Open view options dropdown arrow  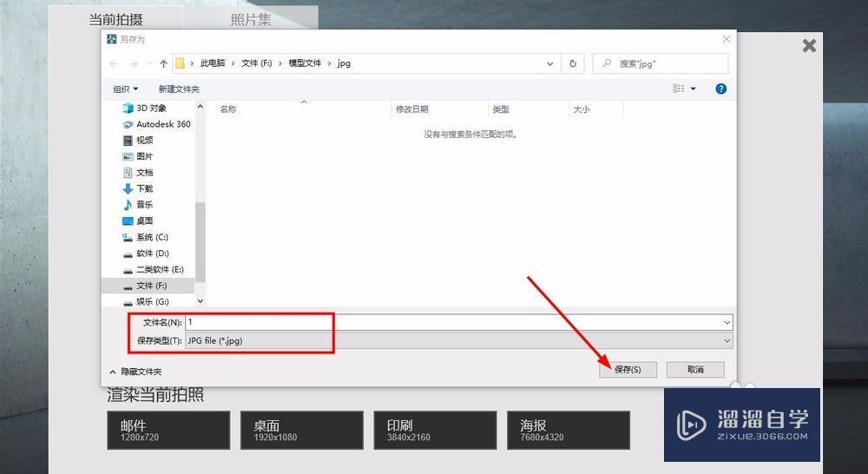tap(693, 89)
